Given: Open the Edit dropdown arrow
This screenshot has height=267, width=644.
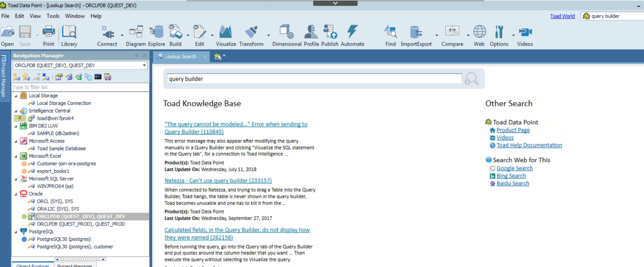Looking at the screenshot, I should coord(212,35).
